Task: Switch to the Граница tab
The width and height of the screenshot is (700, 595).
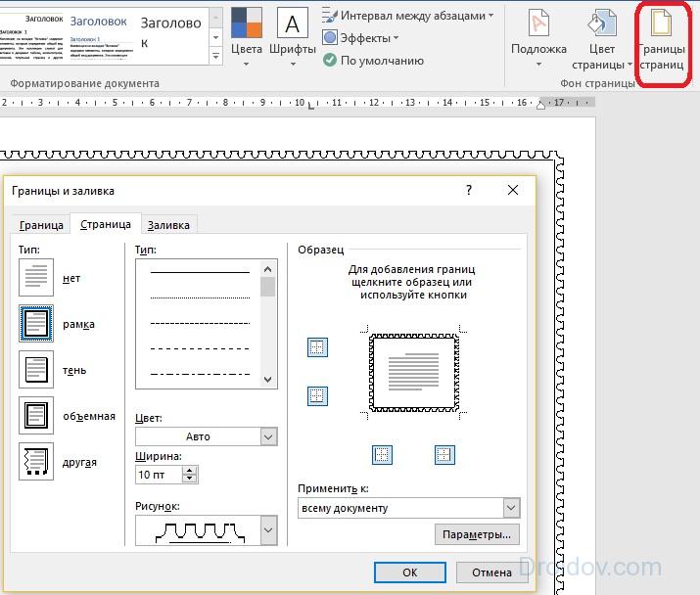Action: [41, 225]
